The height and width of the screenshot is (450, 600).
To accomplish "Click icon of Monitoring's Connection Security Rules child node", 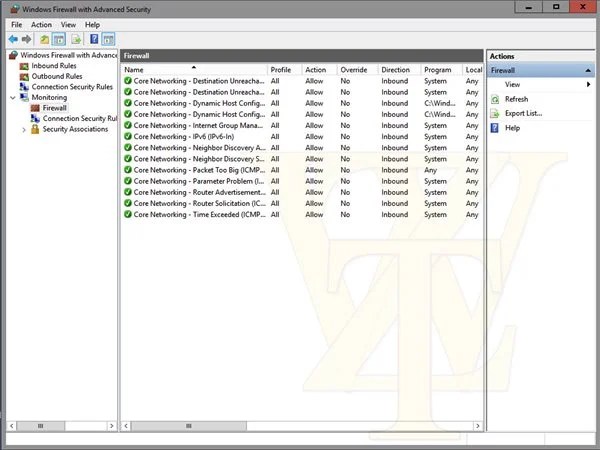I will pyautogui.click(x=35, y=119).
